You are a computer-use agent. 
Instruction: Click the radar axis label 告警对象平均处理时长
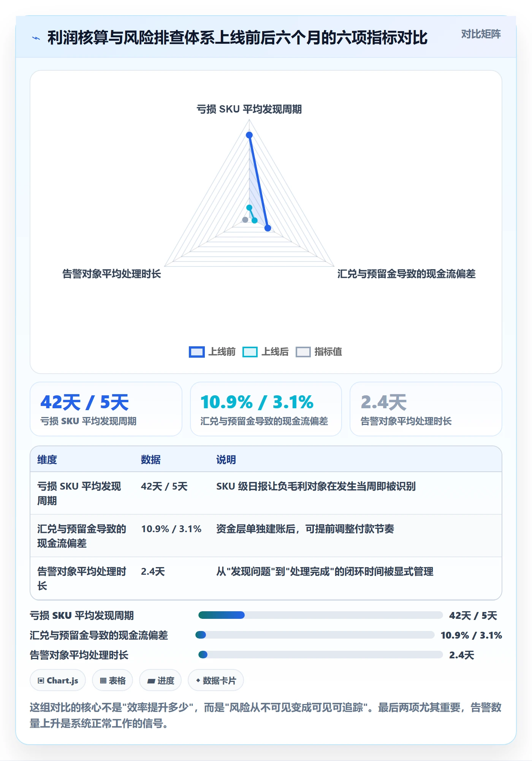click(112, 274)
